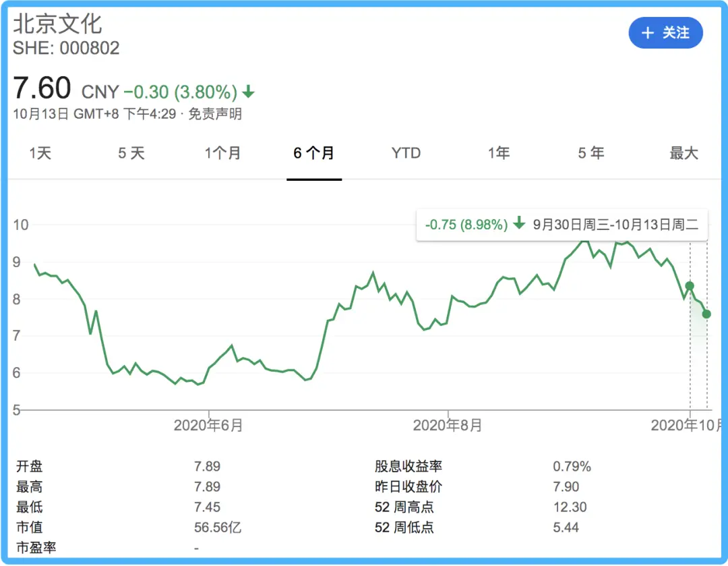Click the ticker SHE: 000802
Viewport: 728px width, 566px height.
pos(66,48)
